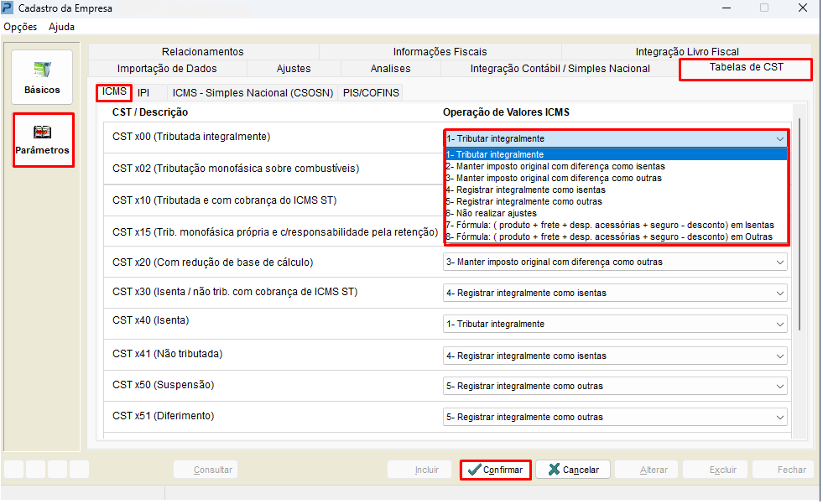Choose 2- Manter imposto original com diferença como isentas
This screenshot has width=823, height=504.
(x=616, y=166)
